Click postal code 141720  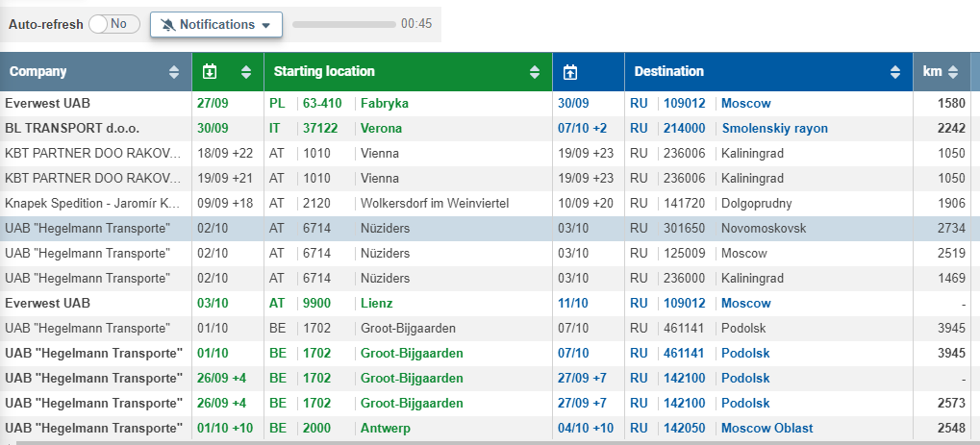pos(685,203)
